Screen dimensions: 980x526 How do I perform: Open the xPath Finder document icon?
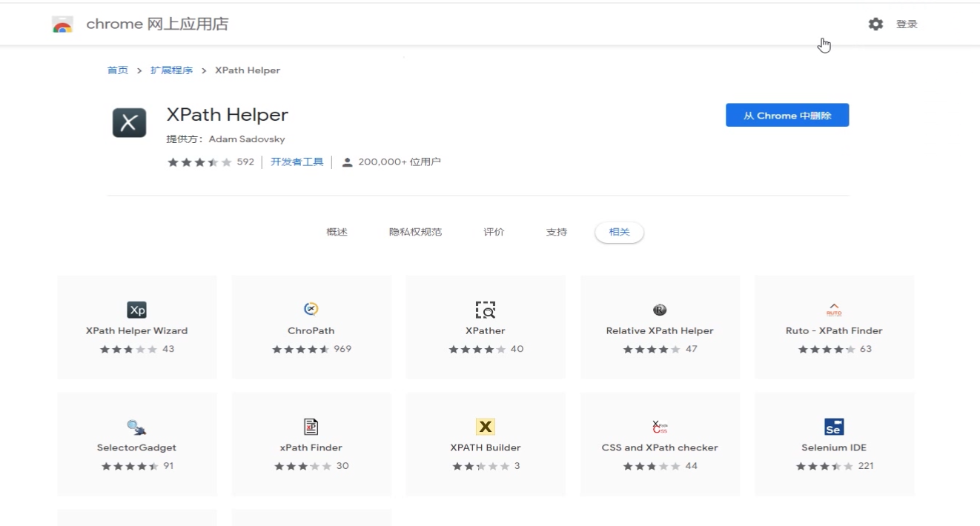(311, 427)
